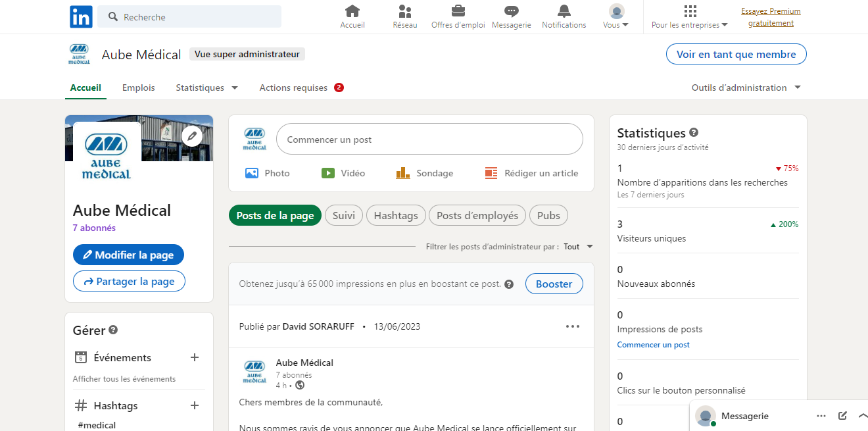868x431 pixels.
Task: Click the Sondage poll icon
Action: [x=403, y=173]
